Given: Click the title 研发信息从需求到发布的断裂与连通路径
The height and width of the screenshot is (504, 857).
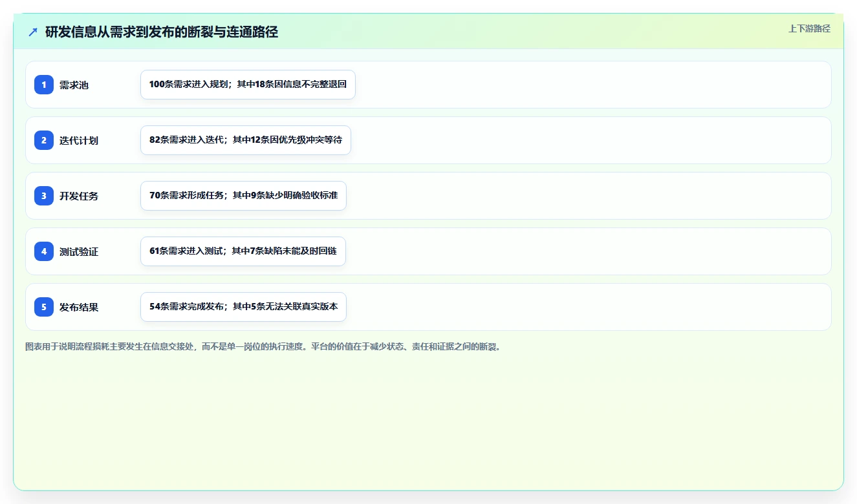Looking at the screenshot, I should 162,32.
